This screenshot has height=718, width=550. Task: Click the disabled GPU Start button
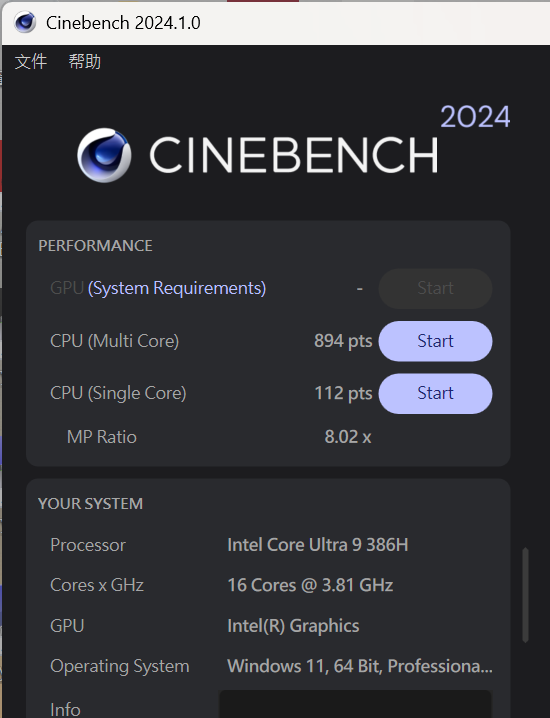tap(435, 288)
